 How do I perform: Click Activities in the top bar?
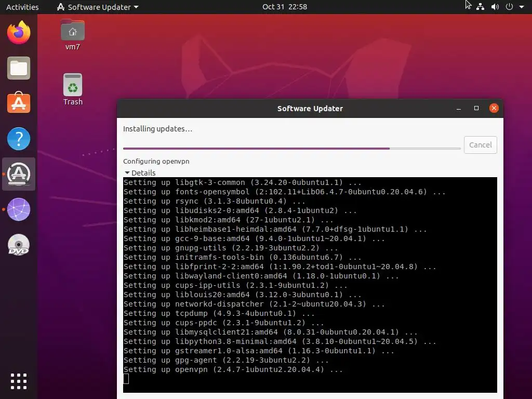pyautogui.click(x=22, y=7)
